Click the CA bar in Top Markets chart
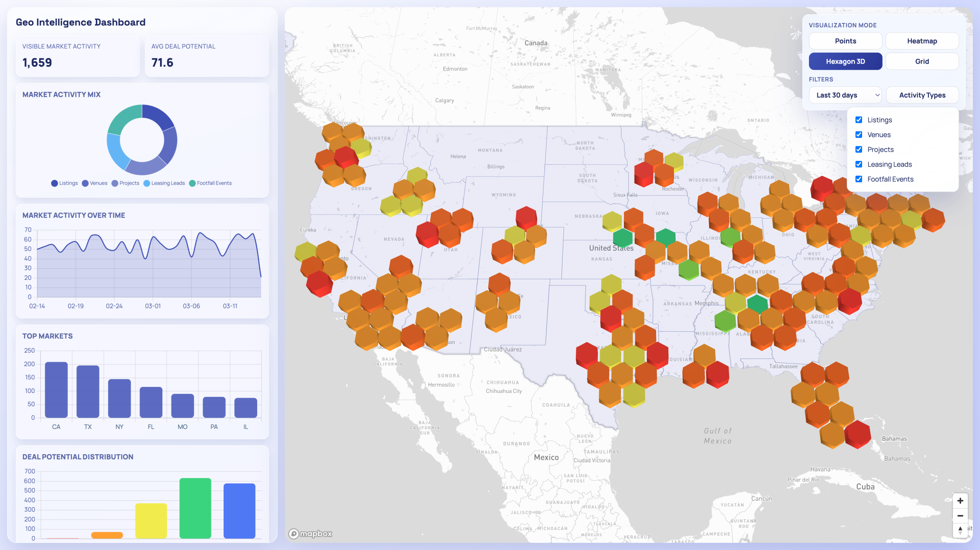 pos(56,391)
